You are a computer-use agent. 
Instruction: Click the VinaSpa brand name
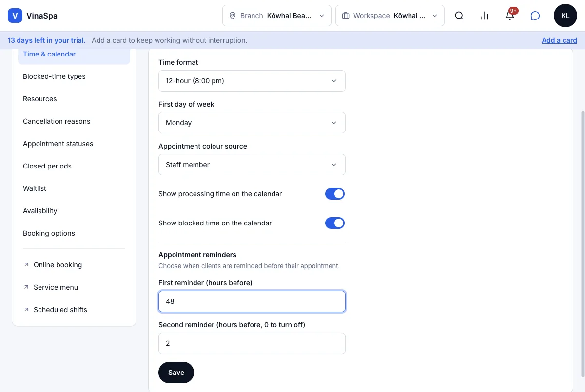42,16
